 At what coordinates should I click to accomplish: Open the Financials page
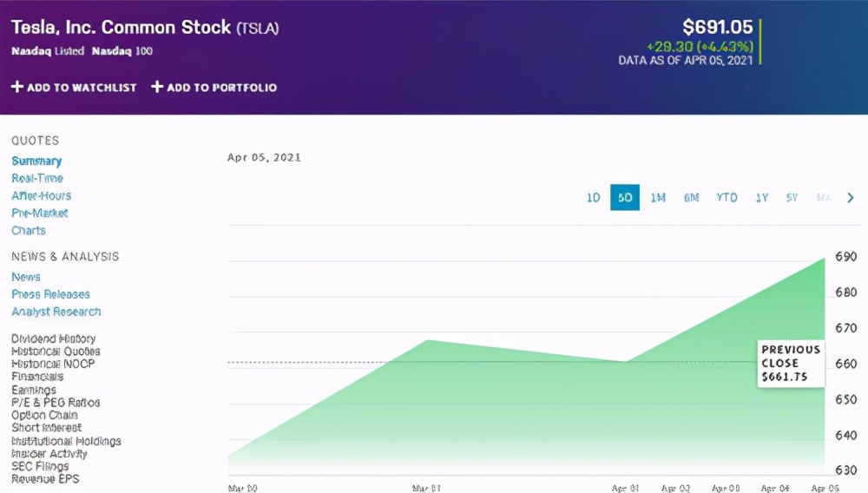coord(37,377)
